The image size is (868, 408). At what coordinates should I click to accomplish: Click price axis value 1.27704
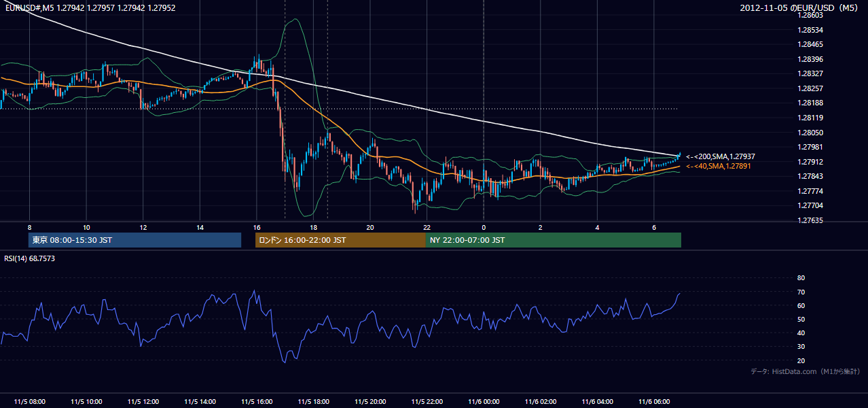[810, 205]
